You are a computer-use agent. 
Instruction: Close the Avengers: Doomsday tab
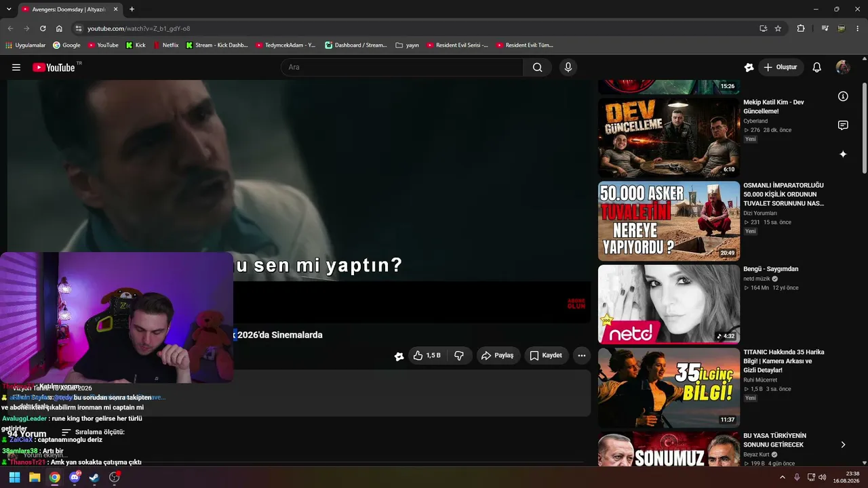point(116,9)
